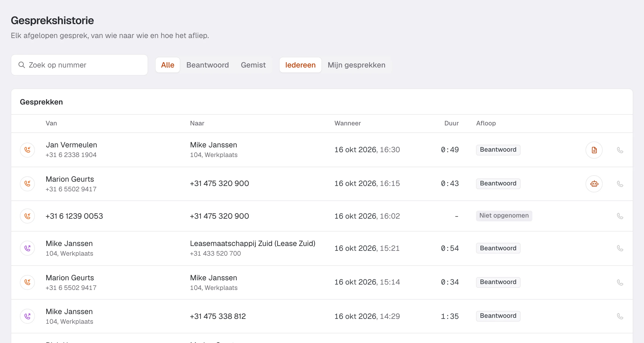Image resolution: width=644 pixels, height=343 pixels.
Task: Click the phone icon in the 14:29 call row
Action: (x=620, y=316)
